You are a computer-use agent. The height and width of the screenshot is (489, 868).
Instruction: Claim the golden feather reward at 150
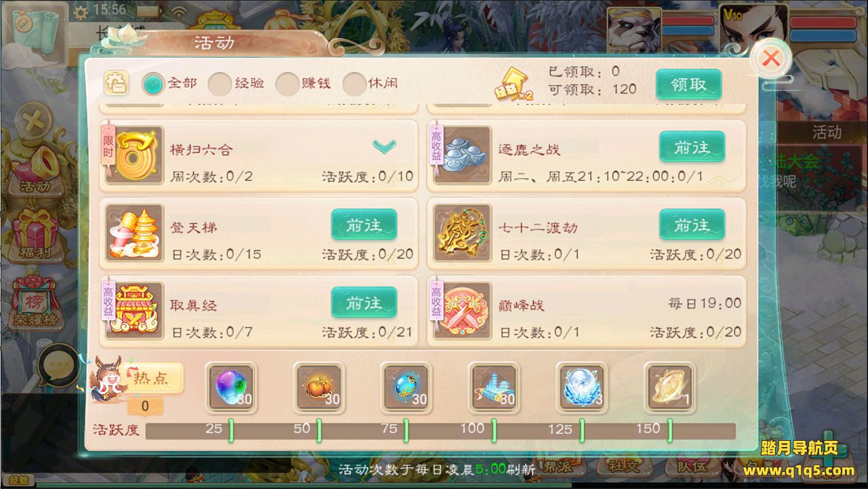[x=669, y=387]
